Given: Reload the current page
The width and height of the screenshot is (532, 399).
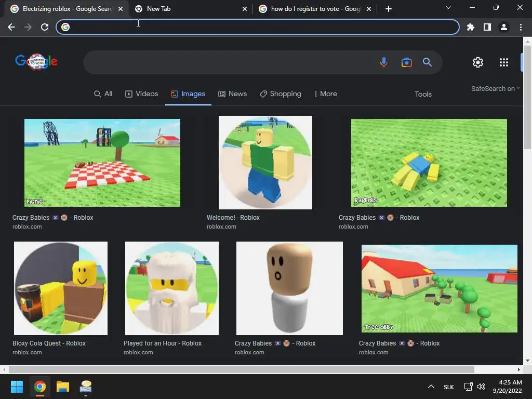Looking at the screenshot, I should pos(45,27).
